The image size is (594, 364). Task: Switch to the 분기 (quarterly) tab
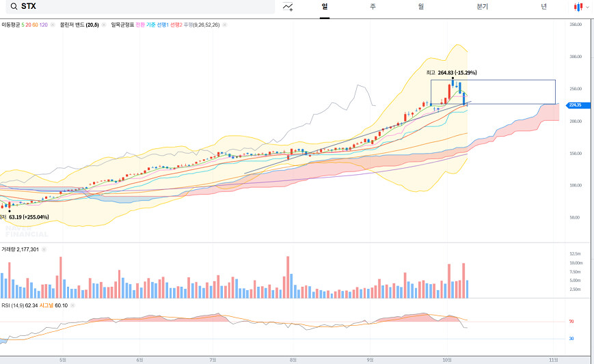483,6
